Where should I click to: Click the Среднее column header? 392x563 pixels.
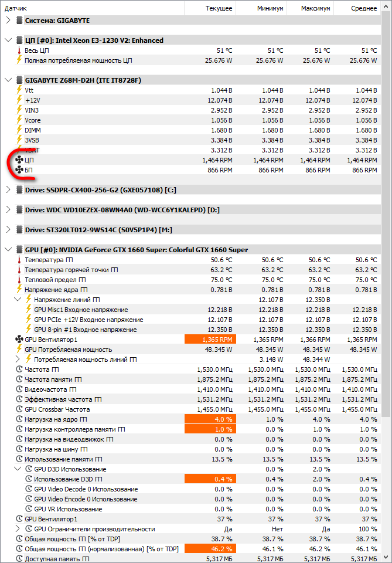pos(357,8)
